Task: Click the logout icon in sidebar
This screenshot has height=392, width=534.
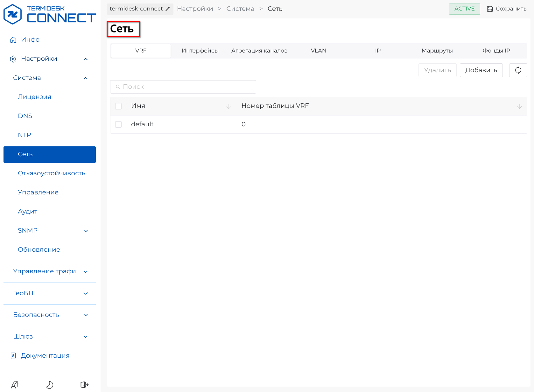Action: click(84, 385)
